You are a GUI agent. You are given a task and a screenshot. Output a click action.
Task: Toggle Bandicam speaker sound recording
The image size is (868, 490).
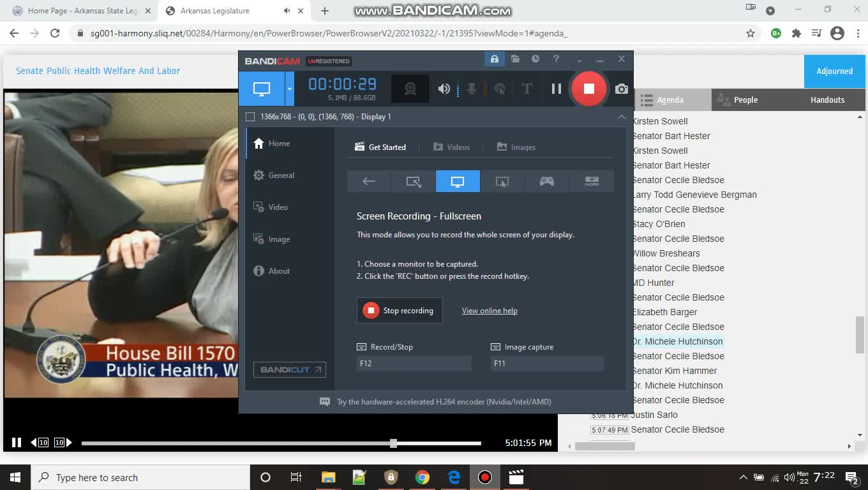point(444,89)
